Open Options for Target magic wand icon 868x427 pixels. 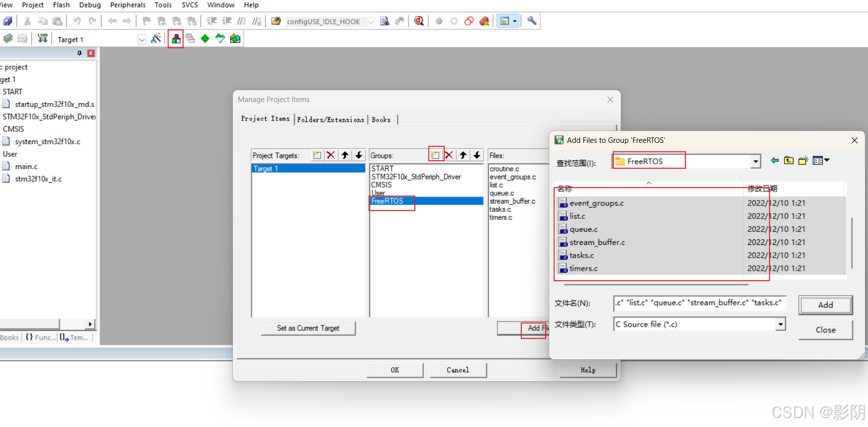pos(156,39)
